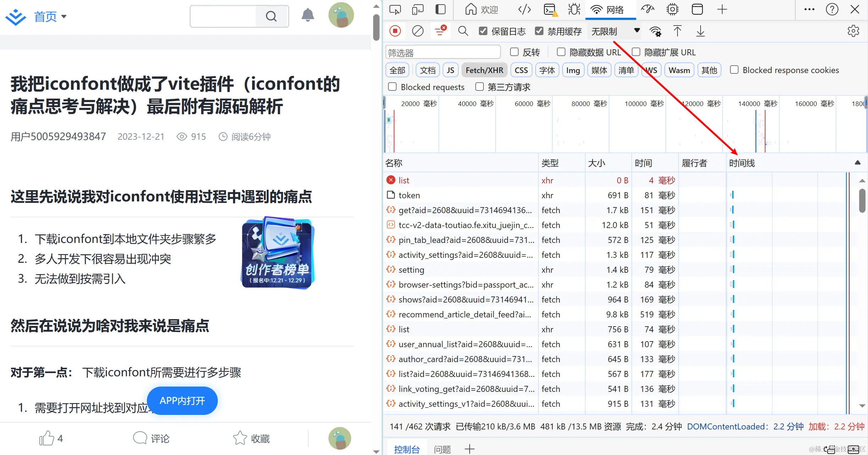Stop recording the network log
Image resolution: width=868 pixels, height=455 pixels.
(395, 31)
